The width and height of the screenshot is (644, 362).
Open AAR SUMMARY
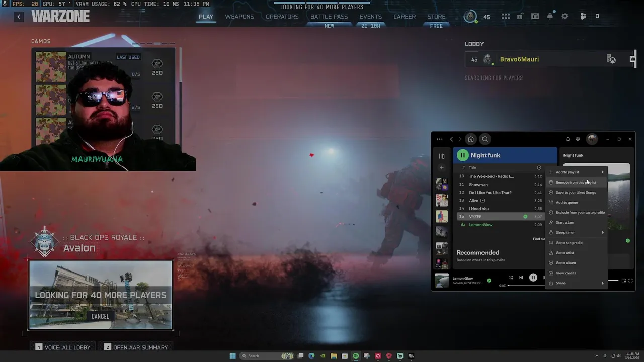pos(136,347)
